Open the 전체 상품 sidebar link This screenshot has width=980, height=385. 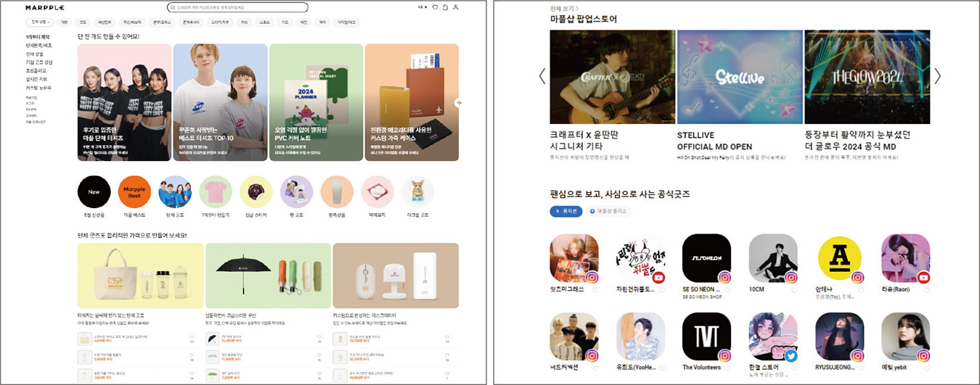click(x=34, y=54)
